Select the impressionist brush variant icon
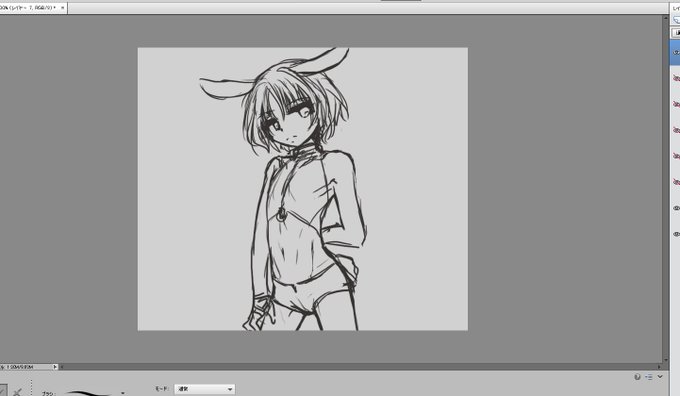The height and width of the screenshot is (396, 680). click(x=16, y=392)
